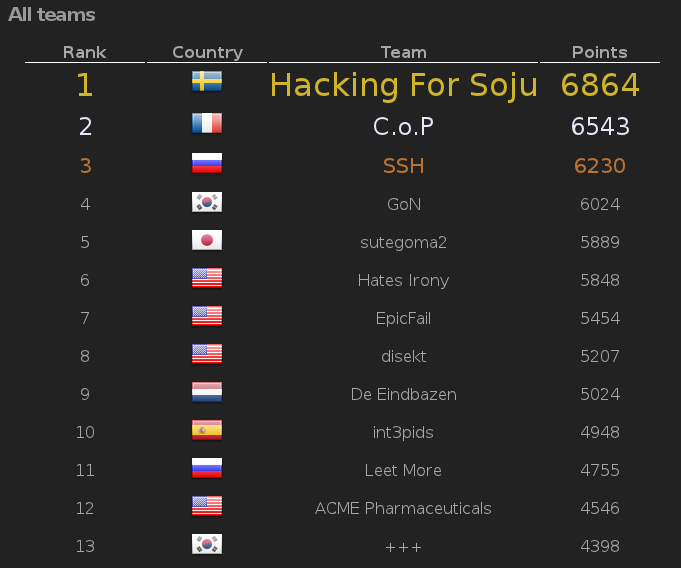Click the South Korean flag beside GoN

coord(207,202)
